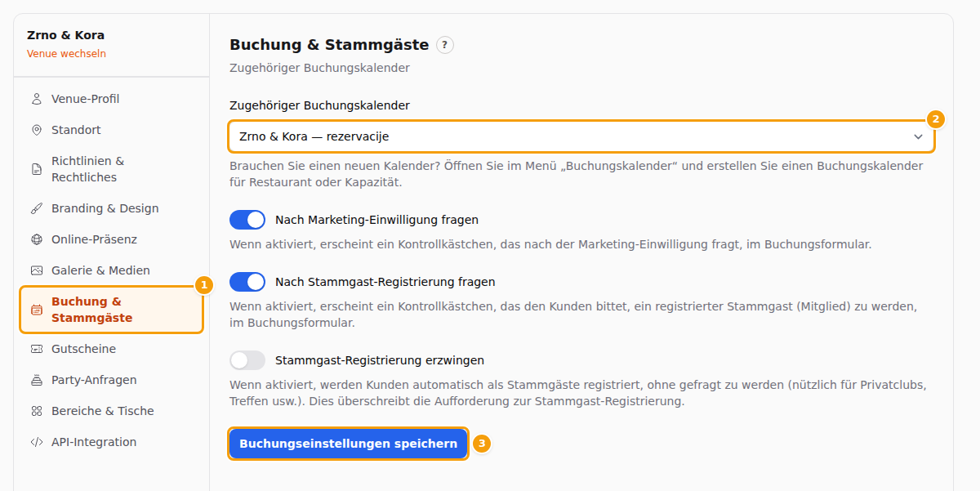Image resolution: width=980 pixels, height=491 pixels.
Task: Click the API-Integration code icon
Action: pyautogui.click(x=36, y=442)
